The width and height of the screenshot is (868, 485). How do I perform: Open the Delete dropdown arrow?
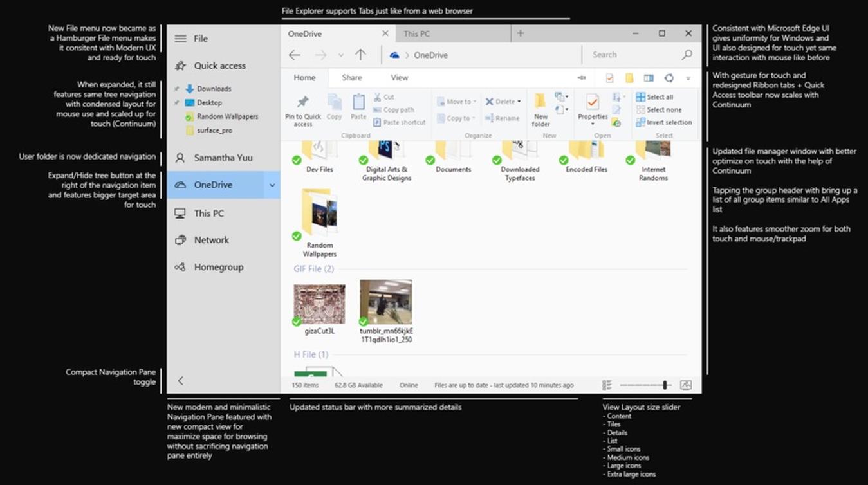coord(519,102)
